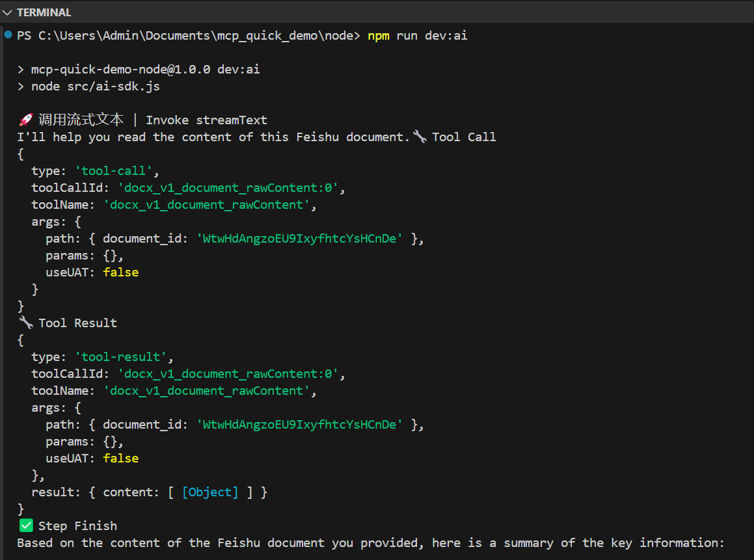
Task: Click the Step Finish text
Action: (x=78, y=526)
